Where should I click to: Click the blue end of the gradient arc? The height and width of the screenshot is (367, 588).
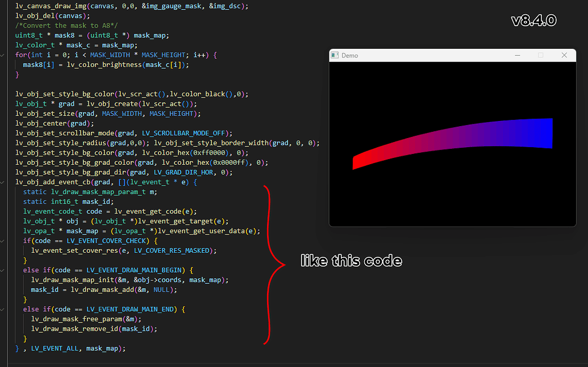[544, 132]
